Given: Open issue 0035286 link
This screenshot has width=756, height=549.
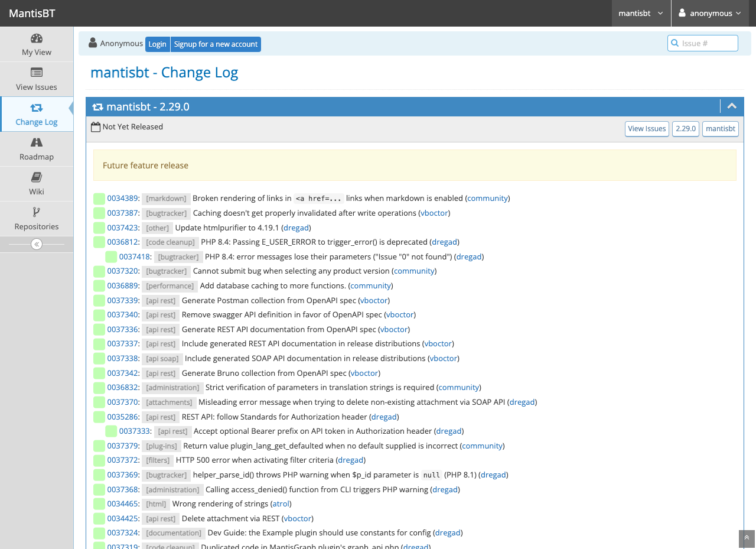Looking at the screenshot, I should 123,417.
